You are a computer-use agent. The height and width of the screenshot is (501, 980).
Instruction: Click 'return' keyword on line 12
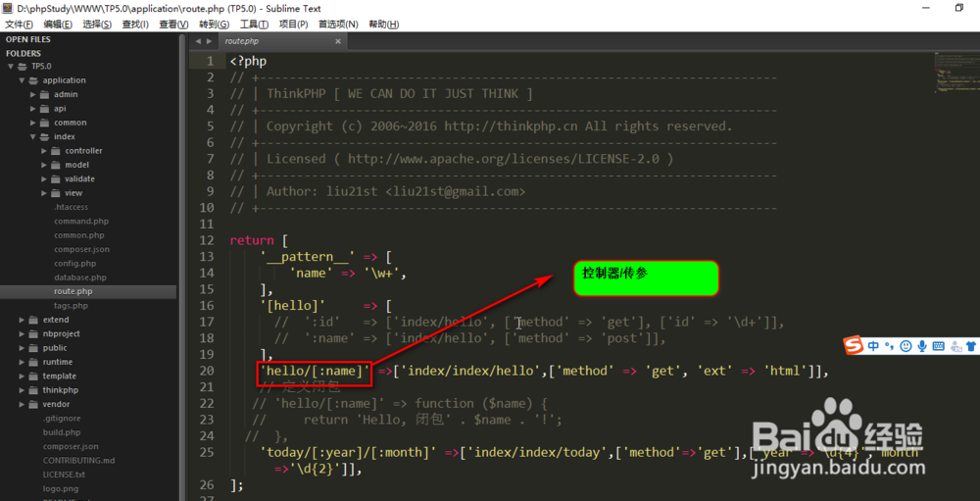click(252, 241)
